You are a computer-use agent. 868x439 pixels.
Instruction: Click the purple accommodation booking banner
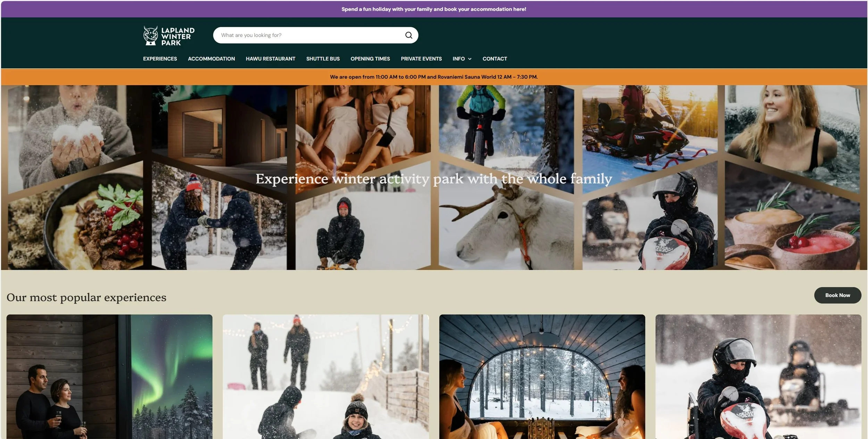(434, 9)
